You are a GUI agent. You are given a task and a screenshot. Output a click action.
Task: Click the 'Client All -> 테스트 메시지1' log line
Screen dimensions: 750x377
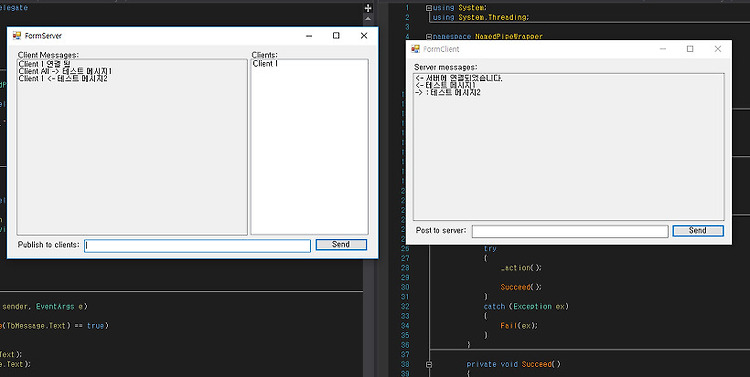click(x=65, y=71)
